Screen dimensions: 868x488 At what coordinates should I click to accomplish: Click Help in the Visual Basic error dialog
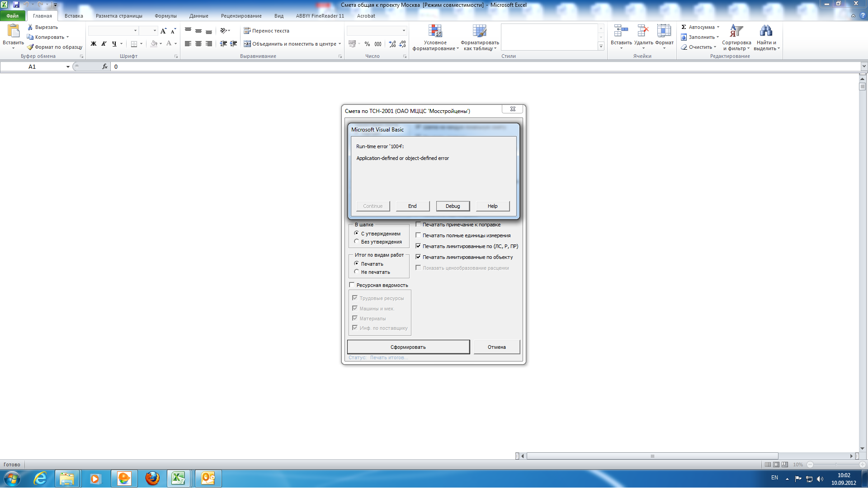click(492, 206)
